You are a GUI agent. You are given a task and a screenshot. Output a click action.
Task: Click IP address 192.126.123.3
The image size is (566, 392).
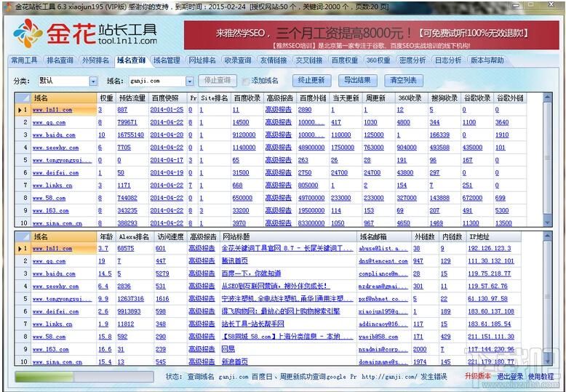tap(490, 248)
